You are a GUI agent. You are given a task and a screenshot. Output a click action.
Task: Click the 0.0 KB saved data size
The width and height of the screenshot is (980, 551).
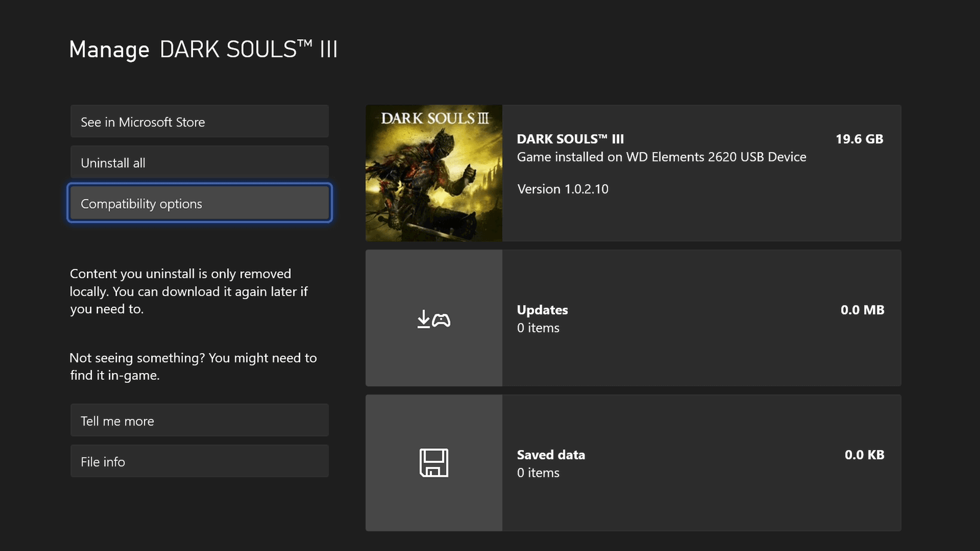click(x=864, y=455)
